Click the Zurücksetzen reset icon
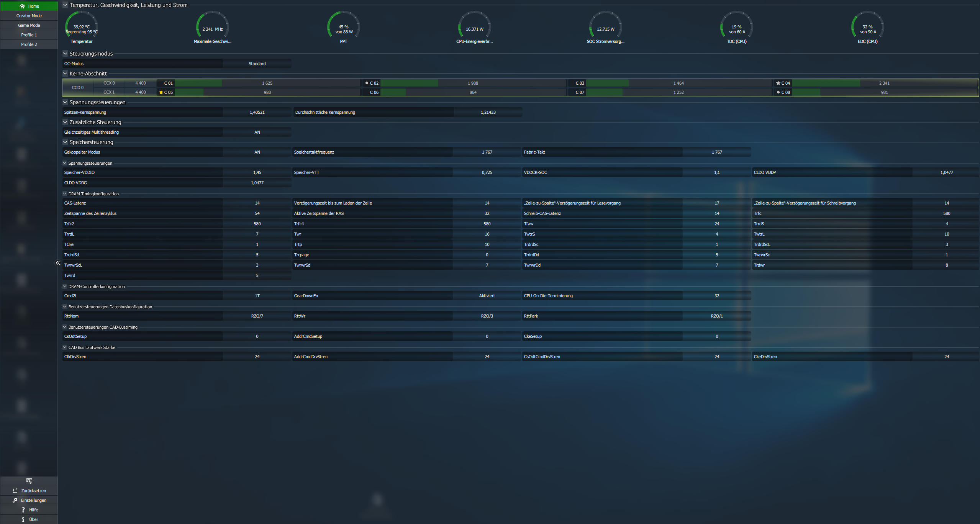The height and width of the screenshot is (524, 980). pos(15,491)
